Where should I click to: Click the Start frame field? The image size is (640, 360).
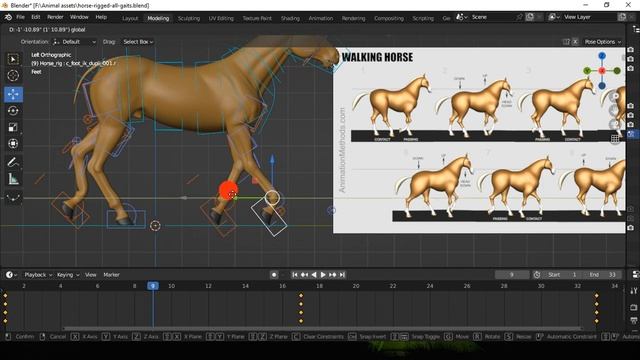click(563, 275)
